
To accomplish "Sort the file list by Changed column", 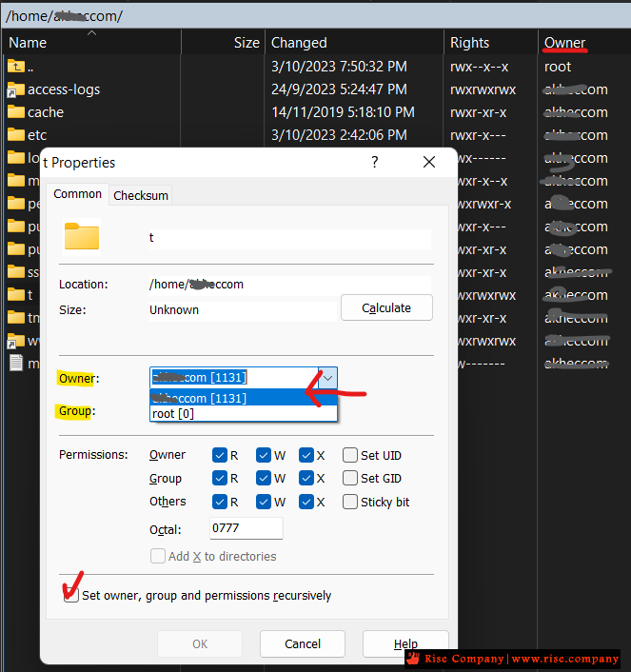I will click(x=354, y=43).
